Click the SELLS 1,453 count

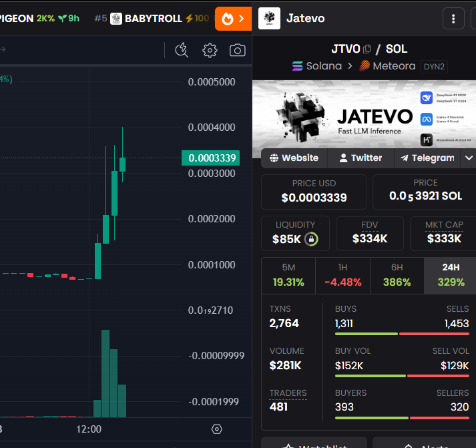coord(457,324)
